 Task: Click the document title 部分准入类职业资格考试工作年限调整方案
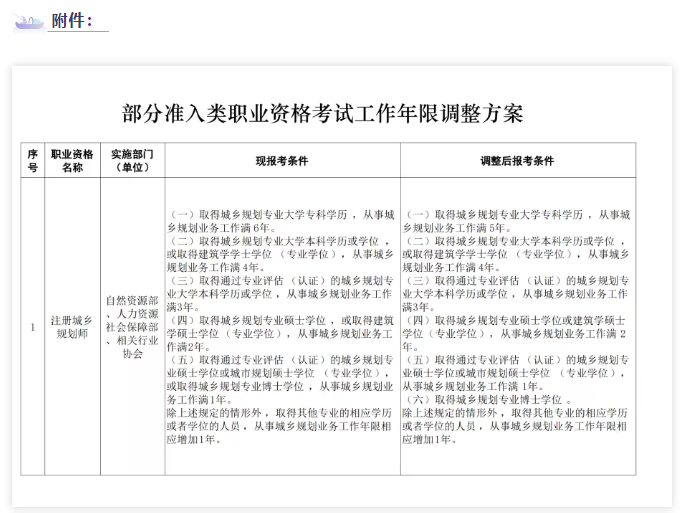coord(322,113)
